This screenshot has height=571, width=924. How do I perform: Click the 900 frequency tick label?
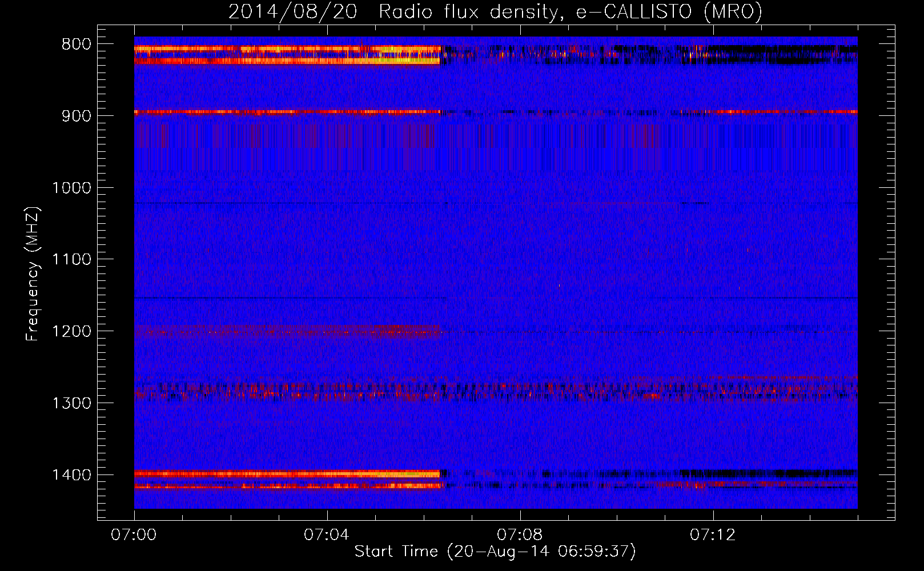pos(76,116)
